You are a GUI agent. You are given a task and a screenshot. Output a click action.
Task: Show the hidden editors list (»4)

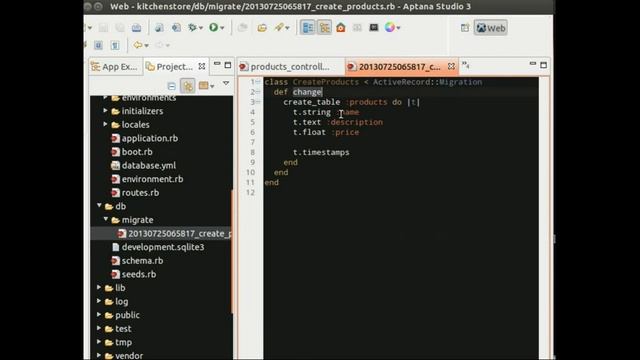466,65
